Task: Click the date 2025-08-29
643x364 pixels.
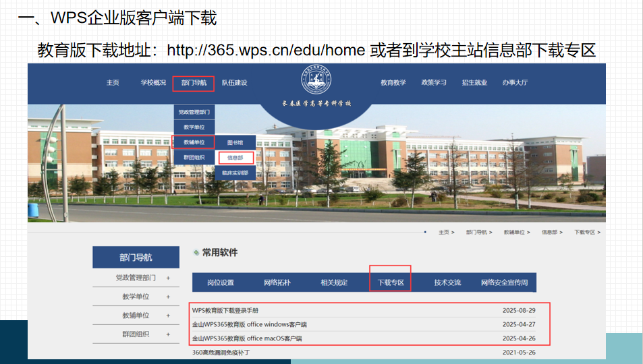Action: click(x=519, y=310)
